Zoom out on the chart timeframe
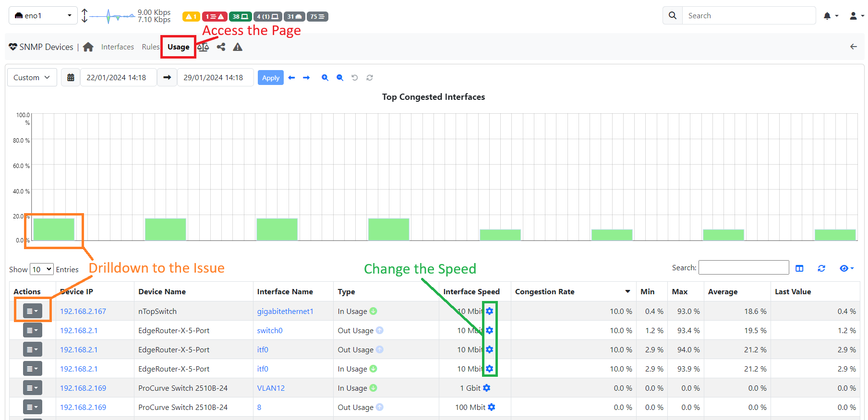The height and width of the screenshot is (420, 868). (340, 78)
